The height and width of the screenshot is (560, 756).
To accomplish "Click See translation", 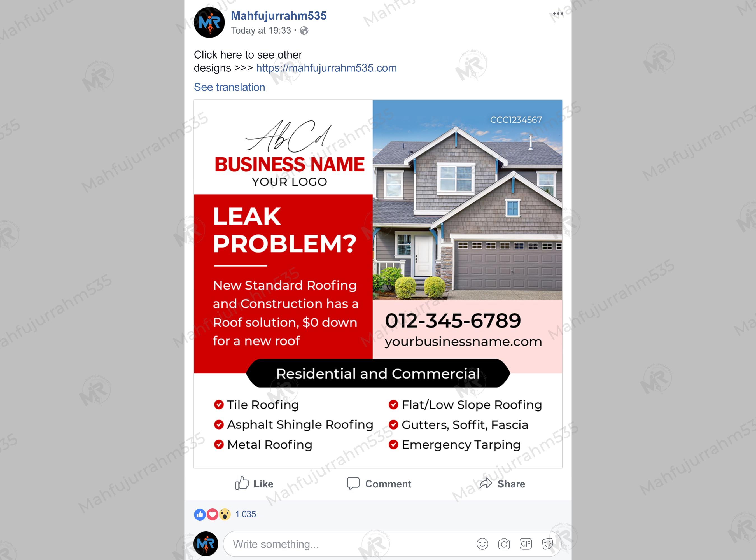I will [x=229, y=87].
